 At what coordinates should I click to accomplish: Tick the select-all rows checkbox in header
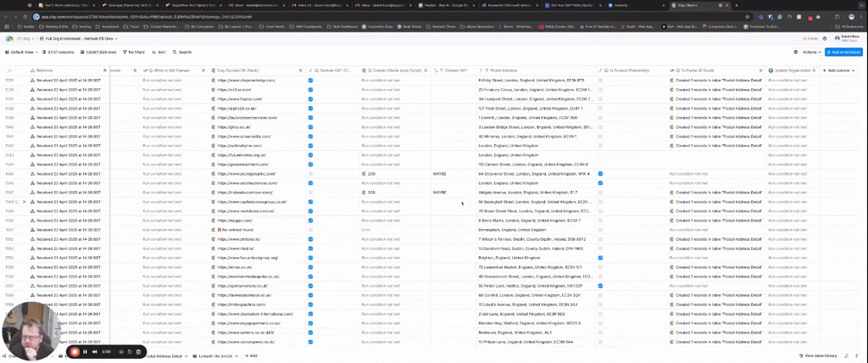click(x=9, y=70)
